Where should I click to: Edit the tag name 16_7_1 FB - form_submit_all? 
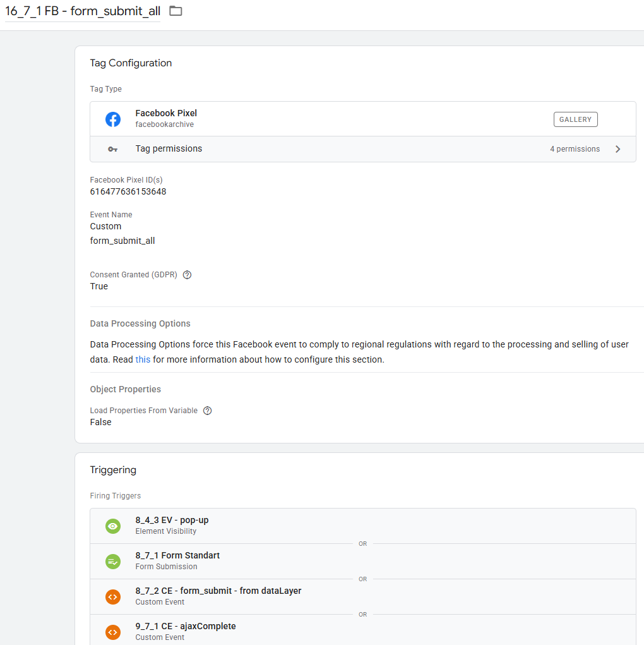click(82, 11)
